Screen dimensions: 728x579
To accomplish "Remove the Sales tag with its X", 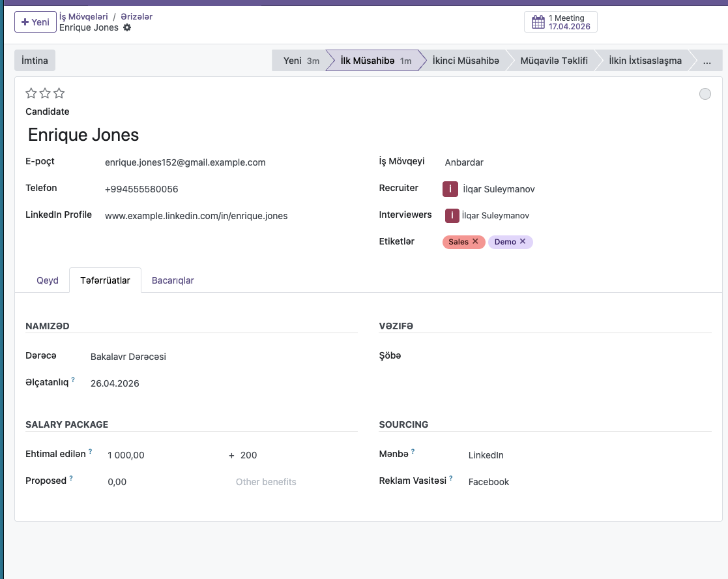I will (x=475, y=241).
